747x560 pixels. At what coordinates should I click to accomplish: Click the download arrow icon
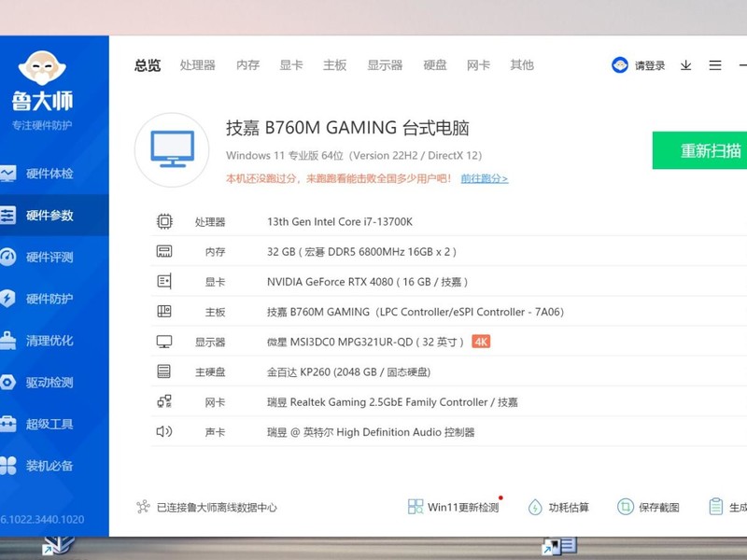(x=686, y=65)
